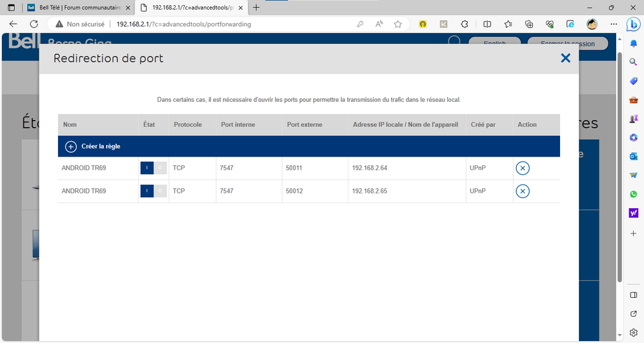
Task: Click the browser address bar URL
Action: pyautogui.click(x=184, y=24)
